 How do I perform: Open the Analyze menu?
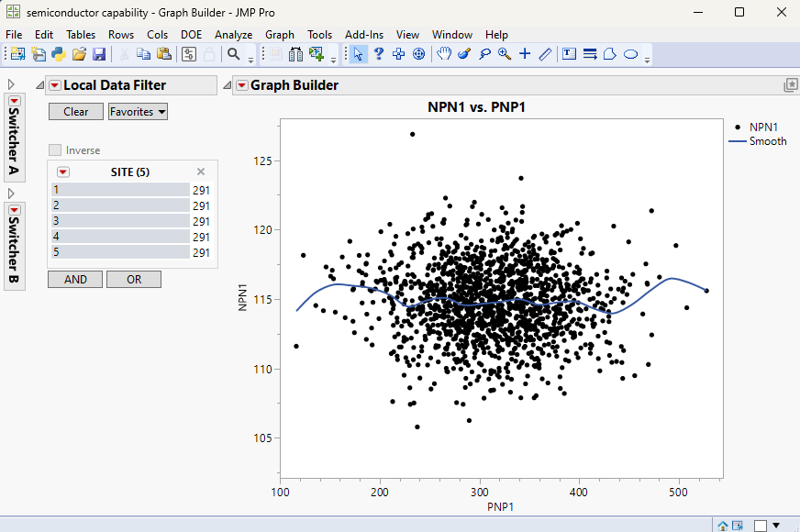(x=232, y=34)
